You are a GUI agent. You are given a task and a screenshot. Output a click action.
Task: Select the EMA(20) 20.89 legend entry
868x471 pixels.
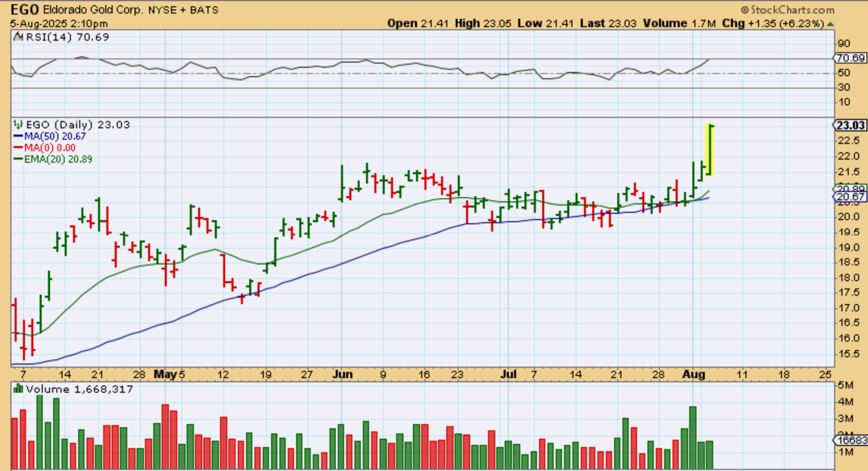click(x=53, y=159)
